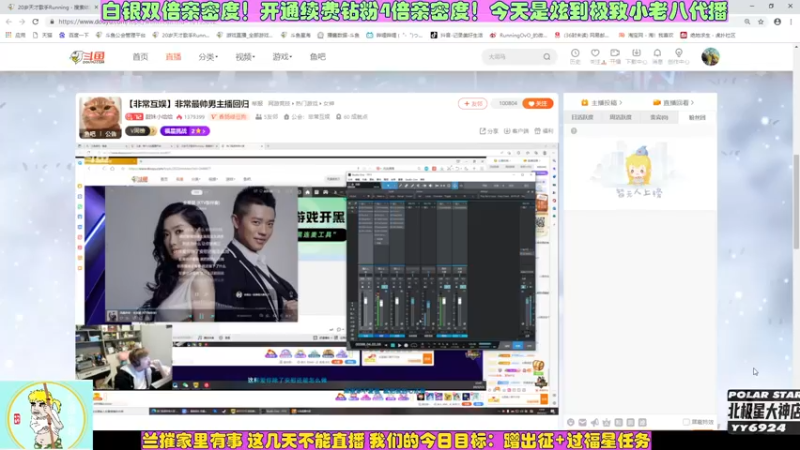Open the 主播投稿 link
800x450 pixels.
coord(602,103)
